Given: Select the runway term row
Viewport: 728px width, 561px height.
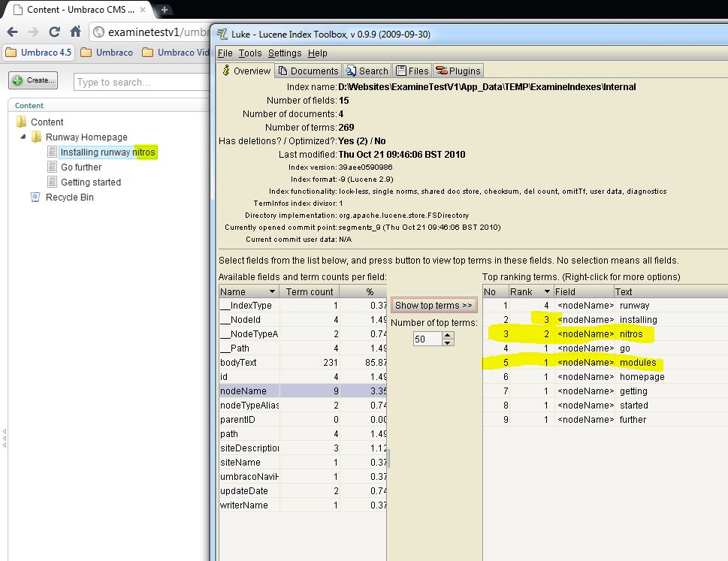Looking at the screenshot, I should 605,306.
